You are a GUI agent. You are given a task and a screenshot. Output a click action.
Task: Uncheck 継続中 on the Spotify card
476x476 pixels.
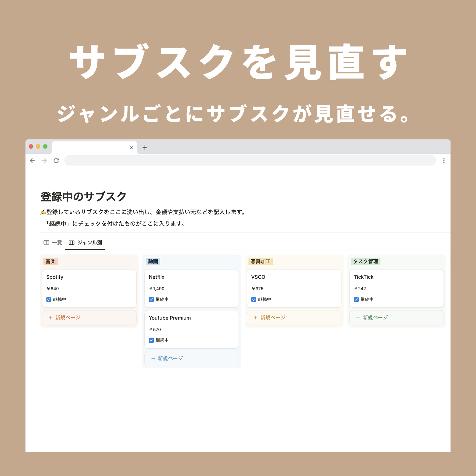pos(49,299)
